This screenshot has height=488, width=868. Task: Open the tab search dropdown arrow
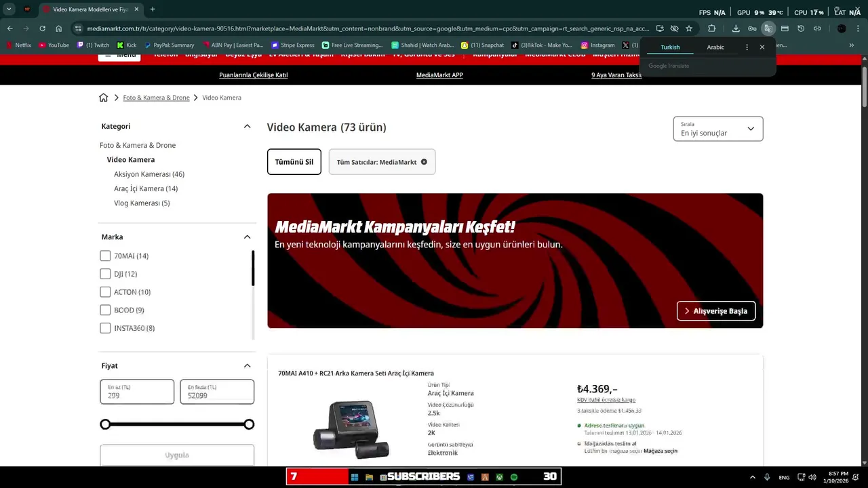pos(9,9)
